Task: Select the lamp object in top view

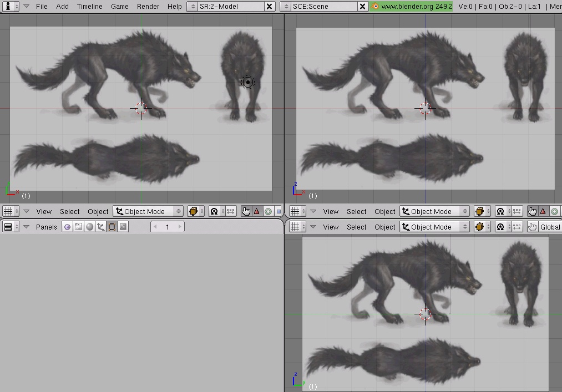Action: click(247, 82)
